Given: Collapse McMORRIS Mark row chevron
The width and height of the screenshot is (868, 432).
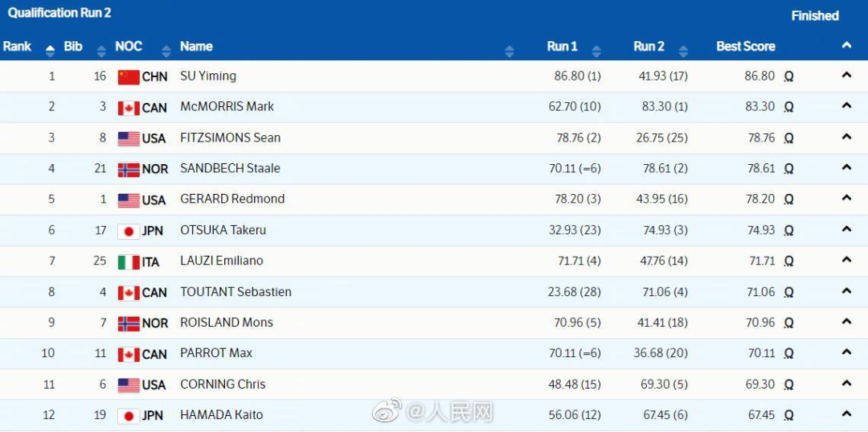Looking at the screenshot, I should click(846, 105).
